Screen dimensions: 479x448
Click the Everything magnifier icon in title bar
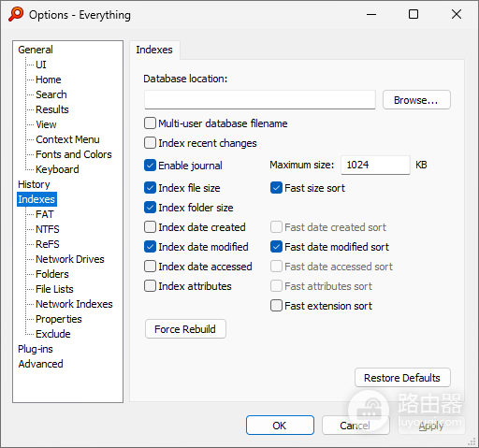16,14
